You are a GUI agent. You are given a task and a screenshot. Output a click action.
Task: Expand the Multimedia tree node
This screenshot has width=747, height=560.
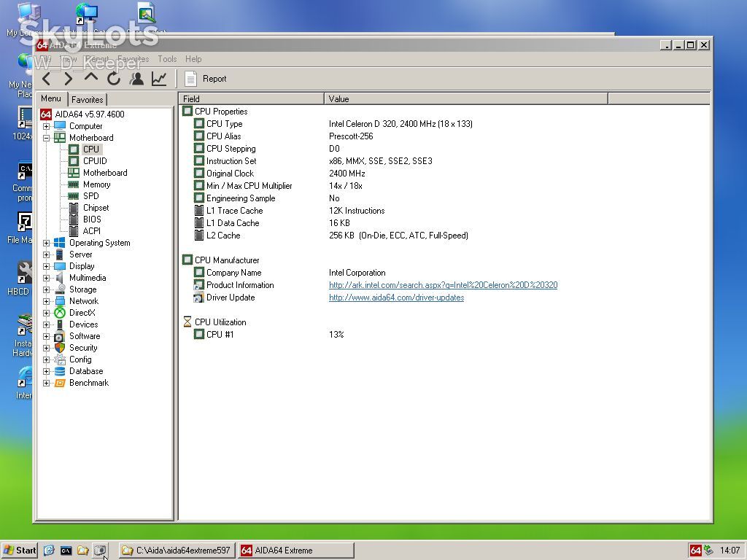[x=46, y=278]
